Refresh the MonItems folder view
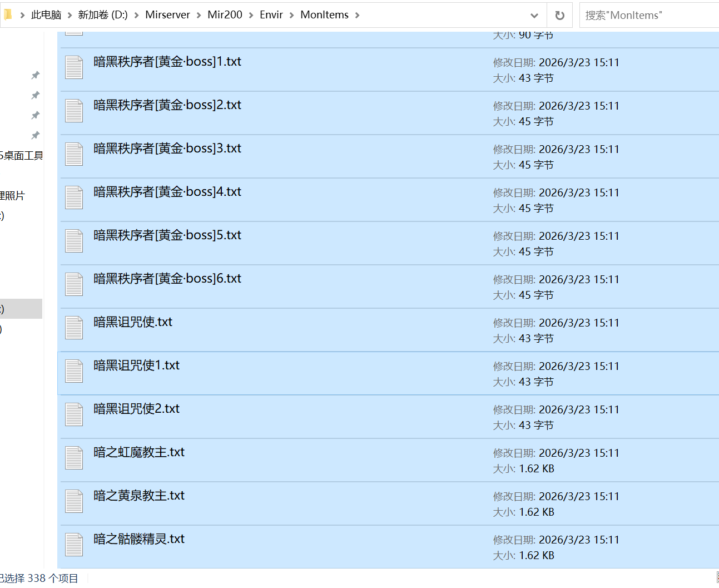 [560, 16]
